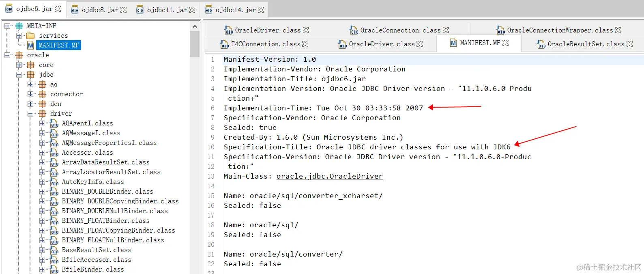Viewport: 644px width, 274px height.
Task: Select BfileBinder.class in the tree
Action: tap(93, 270)
